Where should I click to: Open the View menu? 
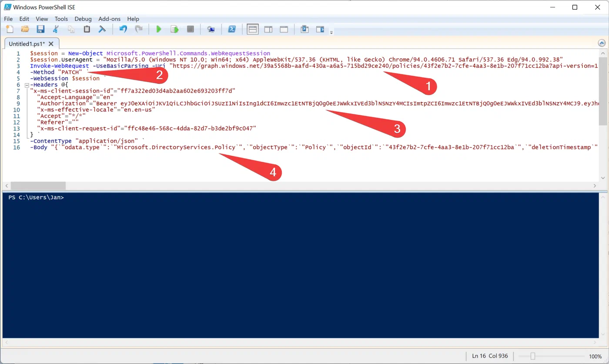pos(42,19)
